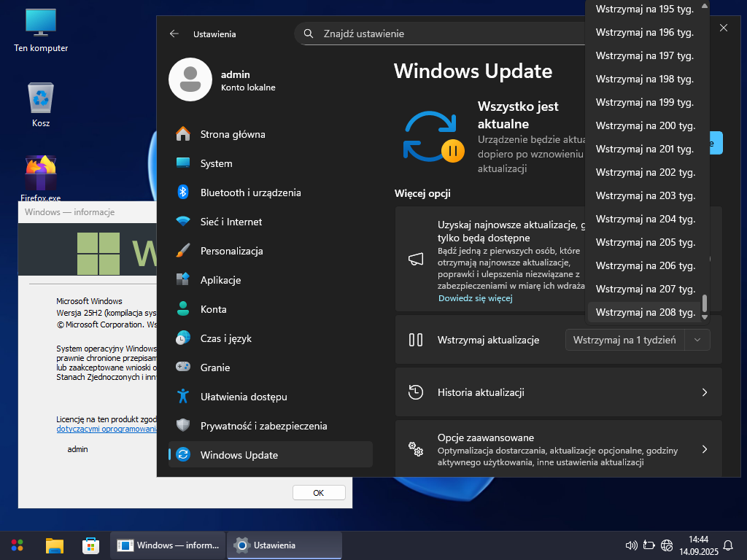This screenshot has width=747, height=560.
Task: Select Wstrzymaj na 208 tyg. option
Action: click(644, 312)
